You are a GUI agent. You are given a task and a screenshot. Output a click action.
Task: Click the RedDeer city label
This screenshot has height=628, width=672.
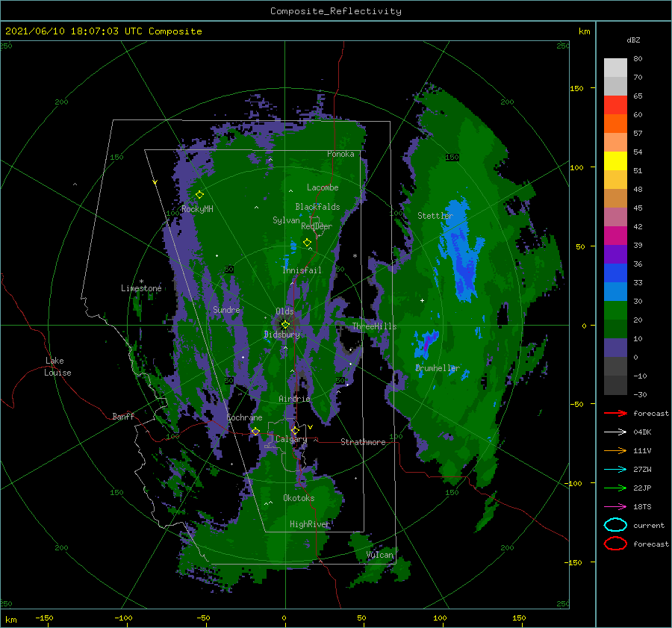pyautogui.click(x=317, y=226)
